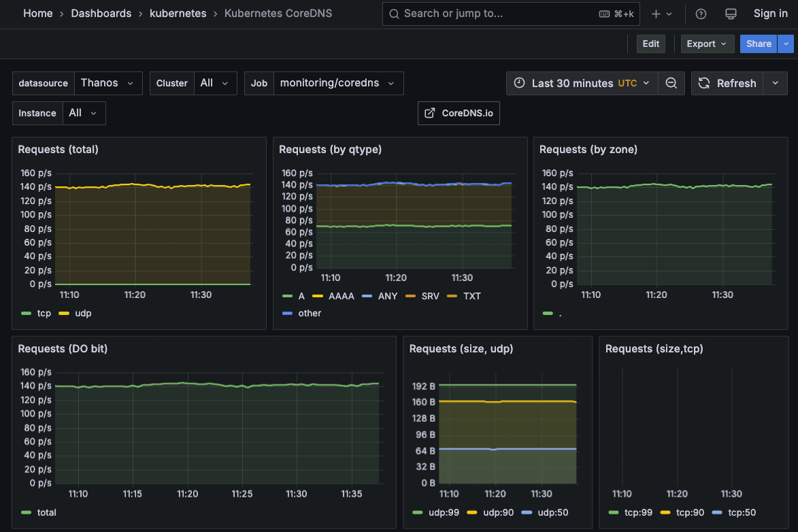798x532 pixels.
Task: Click the Refresh button
Action: (x=727, y=83)
